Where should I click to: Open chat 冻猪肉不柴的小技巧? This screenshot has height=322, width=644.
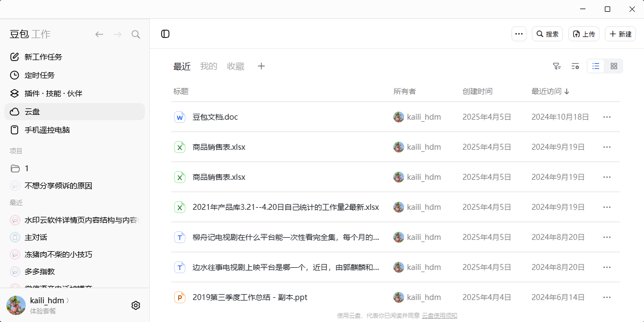tap(75, 254)
